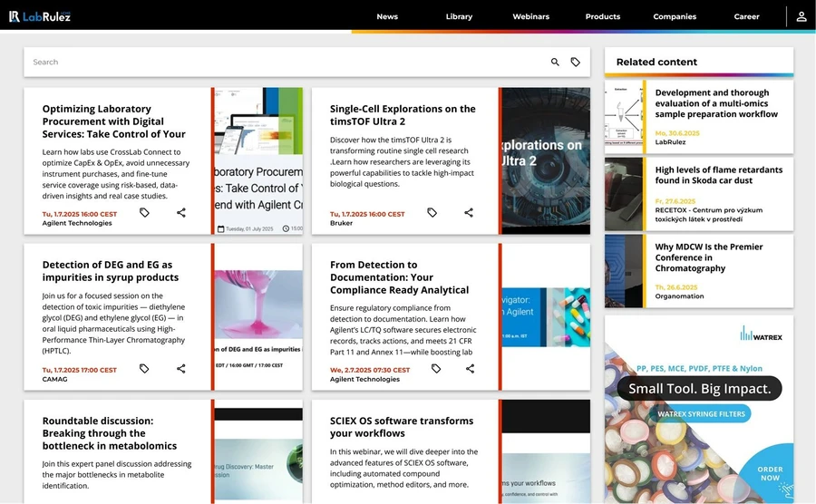Viewport: 816px width, 504px height.
Task: Share the Detection of DEG and EG webinar
Action: [x=181, y=368]
